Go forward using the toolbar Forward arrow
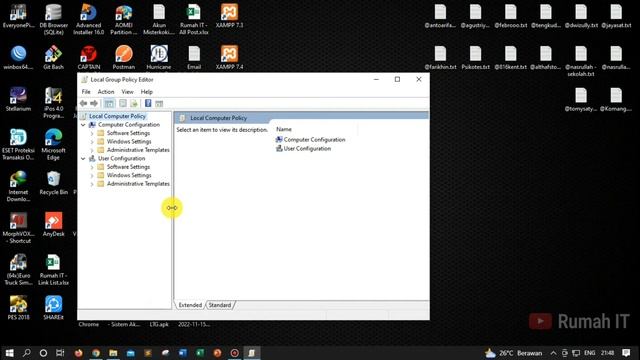Viewport: 640px width, 360px height. click(x=94, y=104)
